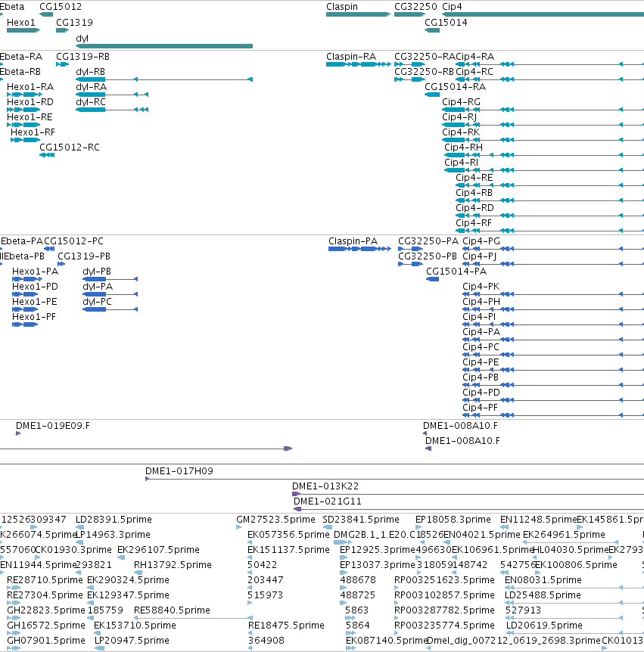This screenshot has width=644, height=652.
Task: Select the dyl-RA transcript label
Action: [91, 87]
